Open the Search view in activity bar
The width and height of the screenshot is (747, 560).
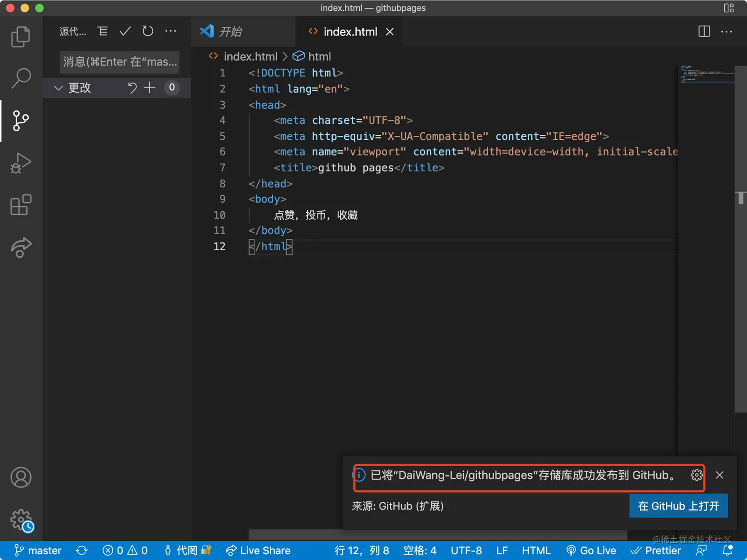[x=21, y=78]
